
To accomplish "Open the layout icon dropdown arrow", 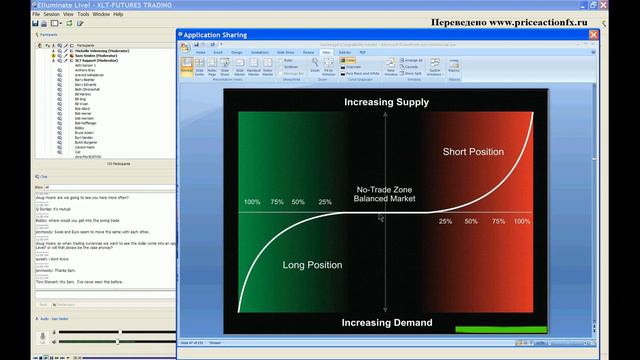I will point(61,24).
